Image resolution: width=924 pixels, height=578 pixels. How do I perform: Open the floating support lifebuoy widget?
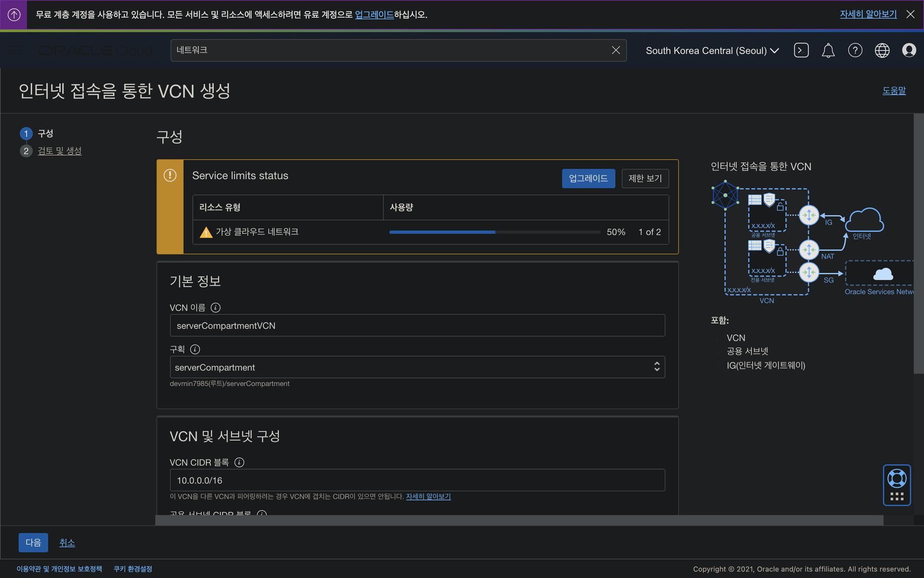[897, 479]
